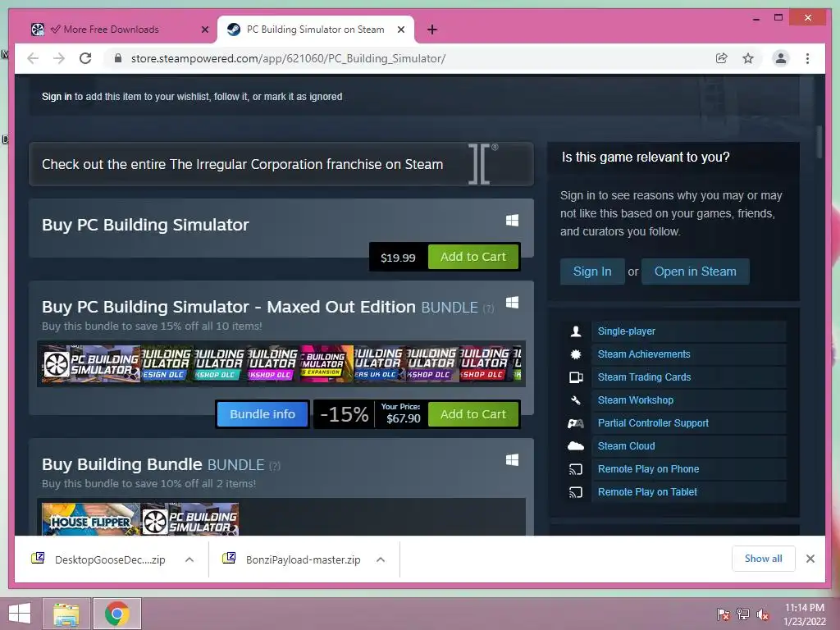Open the Windows Start menu
Image resolution: width=840 pixels, height=630 pixels.
(20, 614)
